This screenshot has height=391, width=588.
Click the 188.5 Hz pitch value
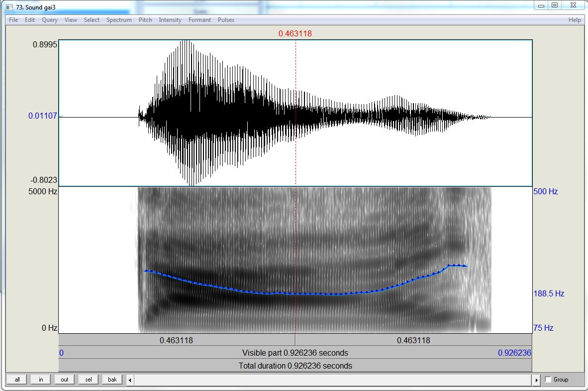click(549, 293)
